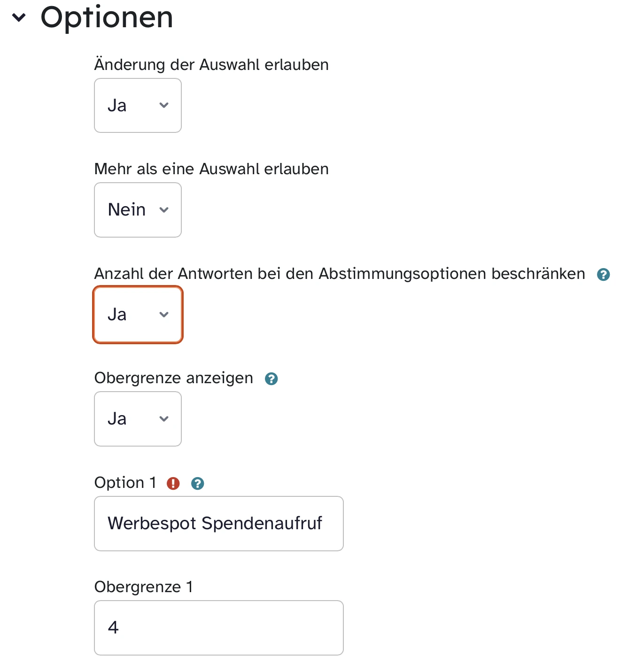The width and height of the screenshot is (644, 664).
Task: Open the help icon next to Option 1
Action: (198, 483)
